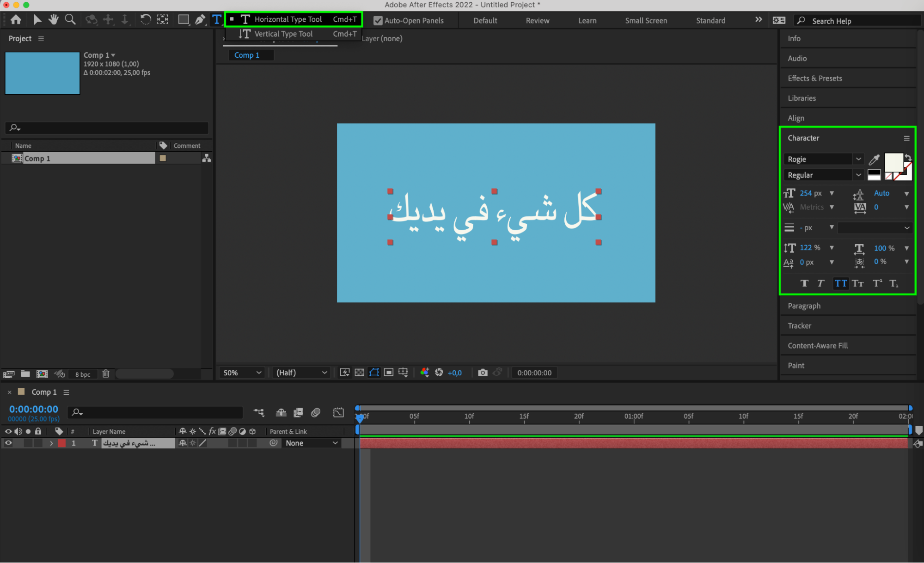Click the Rotation tool icon

[144, 20]
